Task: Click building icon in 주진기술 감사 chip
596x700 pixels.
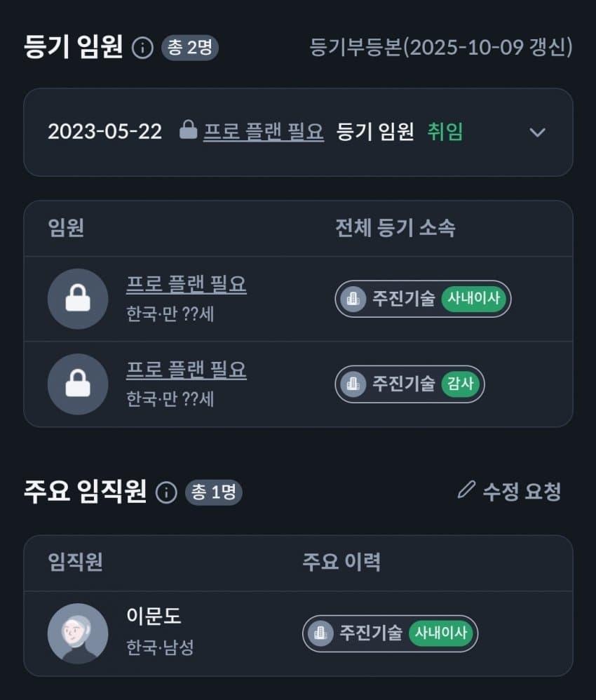Action: [353, 384]
